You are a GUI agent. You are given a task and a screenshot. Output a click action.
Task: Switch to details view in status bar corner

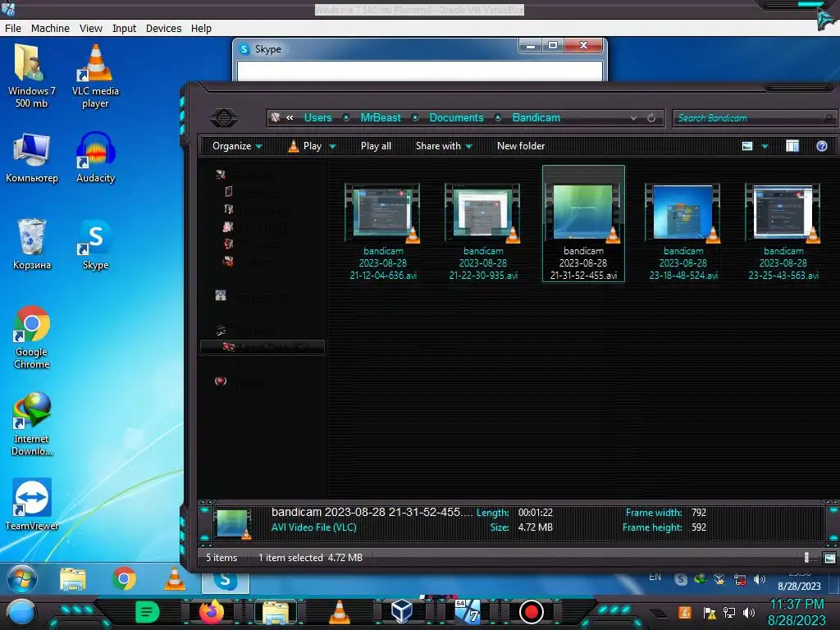(807, 558)
